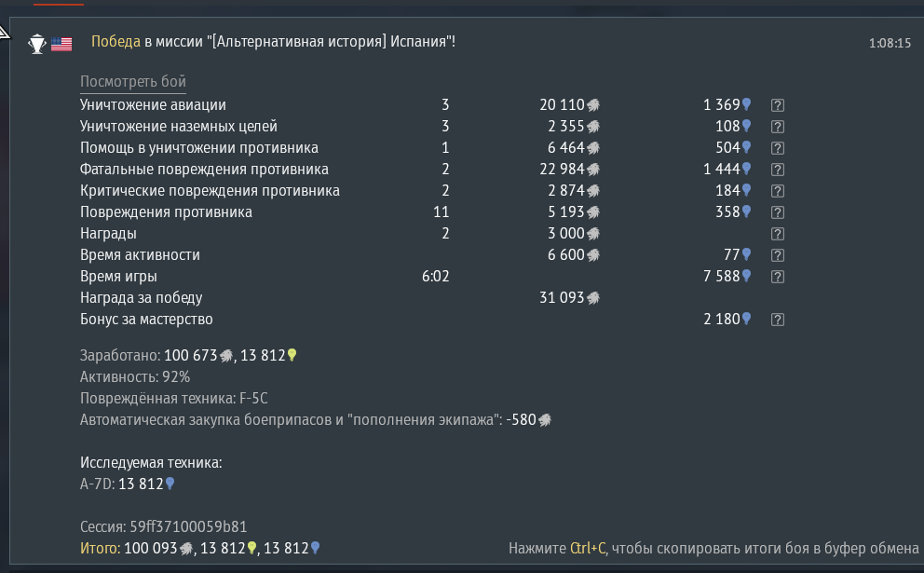Click help icon for Бонус за мастерство
Viewport: 924px width, 573px height.
coord(778,320)
